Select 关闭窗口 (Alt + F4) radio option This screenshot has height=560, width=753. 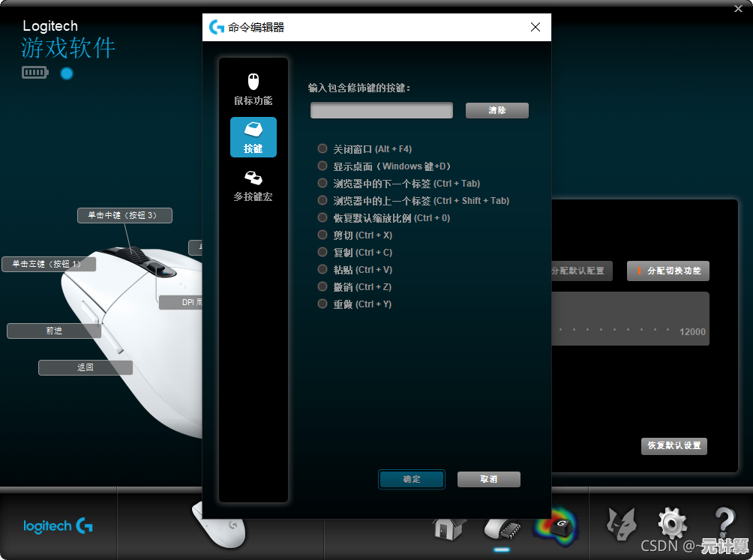click(x=322, y=149)
